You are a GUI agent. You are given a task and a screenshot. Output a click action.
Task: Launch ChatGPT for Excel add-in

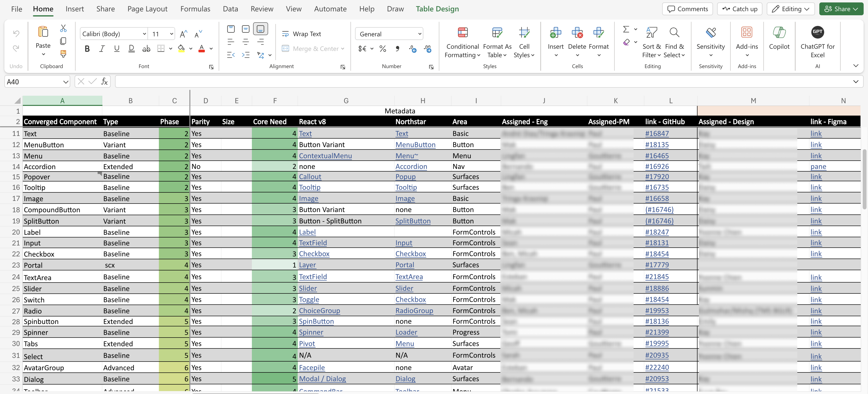point(818,42)
